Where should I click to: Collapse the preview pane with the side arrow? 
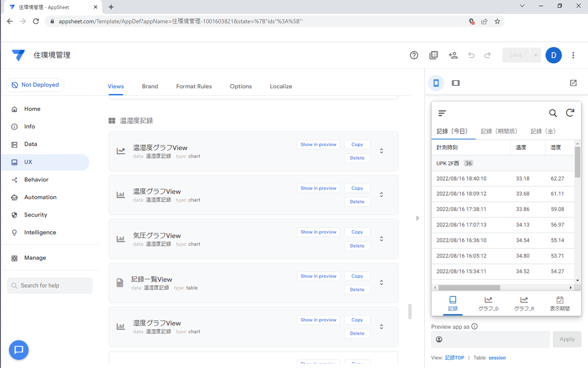click(x=417, y=218)
